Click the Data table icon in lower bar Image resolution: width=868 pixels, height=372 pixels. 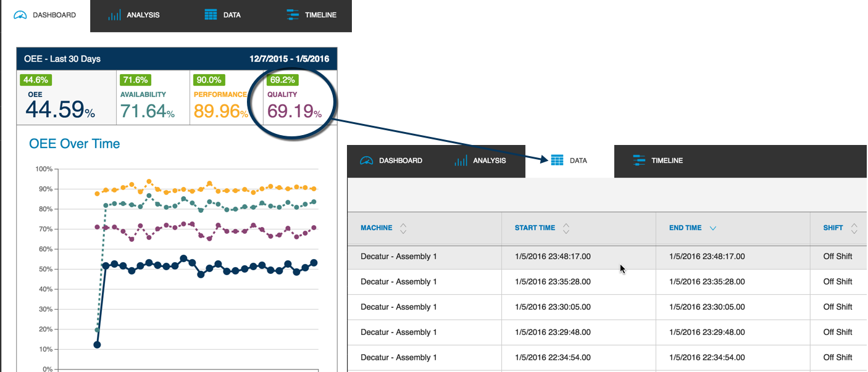pos(557,160)
